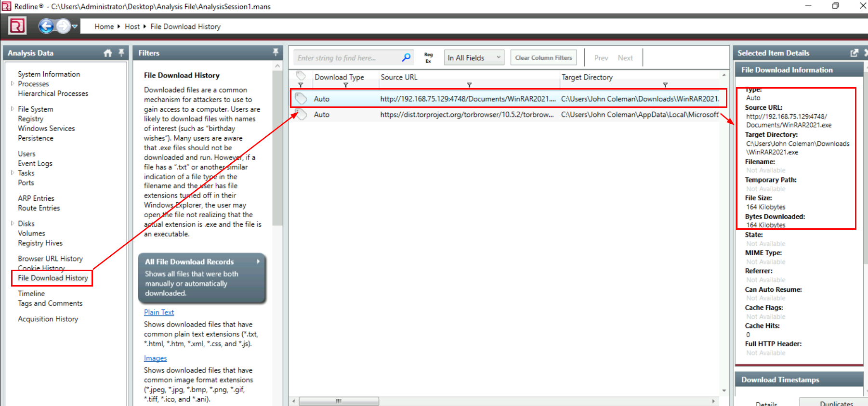Viewport: 868px width, 406px height.
Task: Toggle RegEx search mode
Action: tap(428, 58)
